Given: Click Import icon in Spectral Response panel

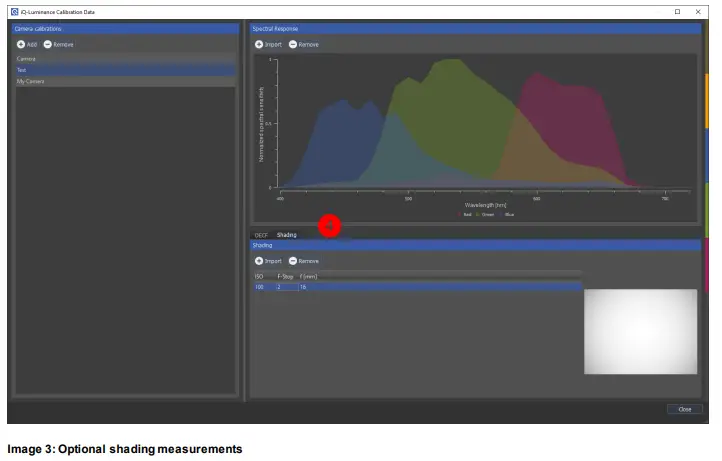Looking at the screenshot, I should (259, 44).
